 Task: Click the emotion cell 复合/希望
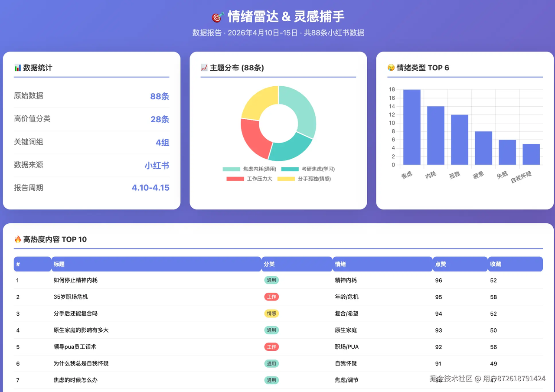click(x=347, y=314)
